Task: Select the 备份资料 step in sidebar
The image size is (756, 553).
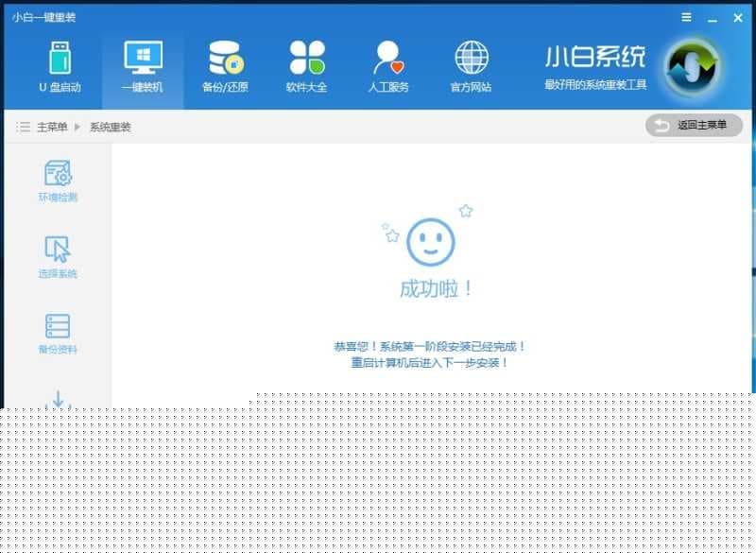Action: (x=58, y=334)
